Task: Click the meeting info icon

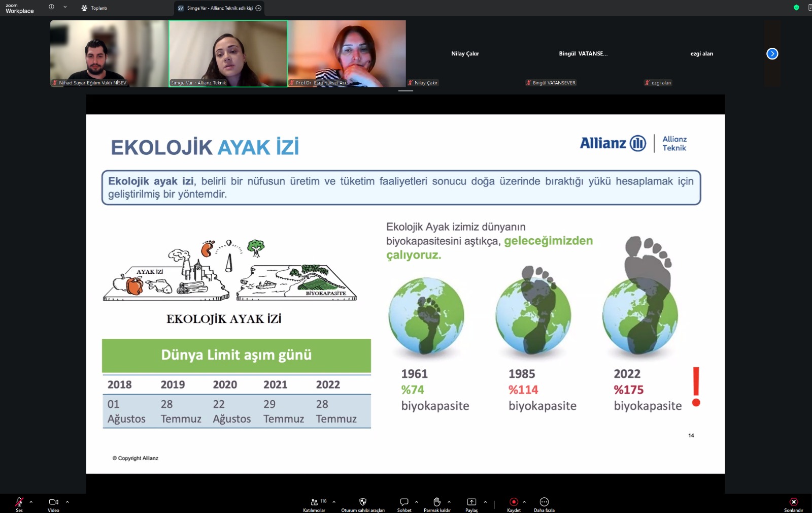Action: click(x=51, y=7)
